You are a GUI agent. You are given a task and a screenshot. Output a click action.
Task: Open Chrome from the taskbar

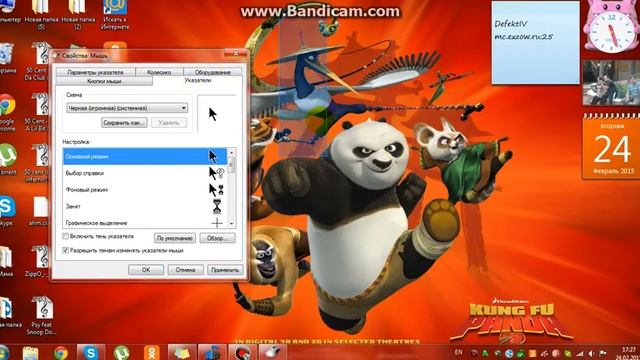pos(60,352)
